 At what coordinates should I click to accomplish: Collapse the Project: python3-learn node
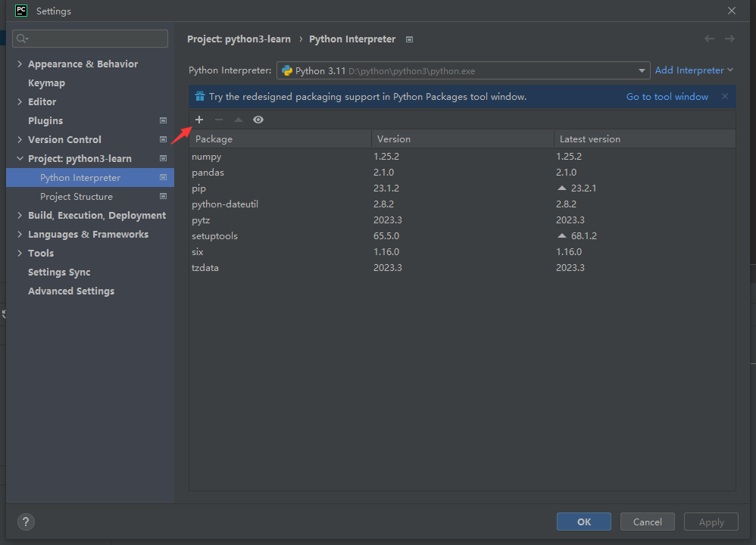20,159
